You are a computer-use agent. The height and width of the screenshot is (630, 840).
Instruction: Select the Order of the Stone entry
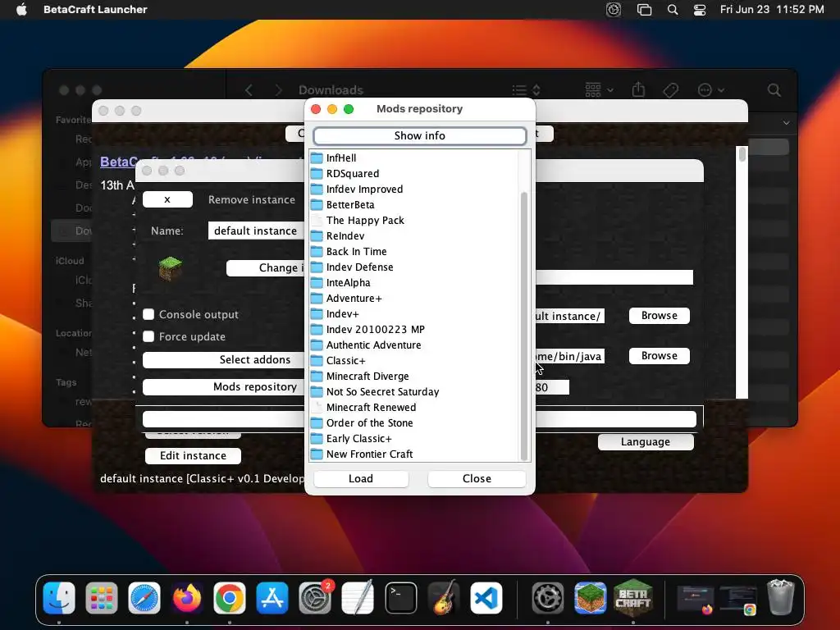click(370, 422)
